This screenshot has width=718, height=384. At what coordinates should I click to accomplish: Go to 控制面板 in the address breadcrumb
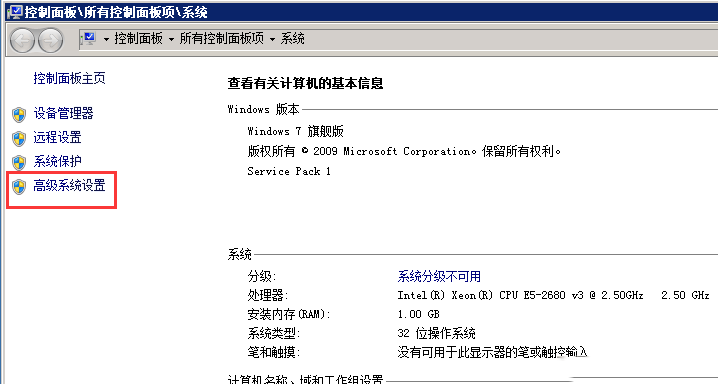tap(139, 39)
